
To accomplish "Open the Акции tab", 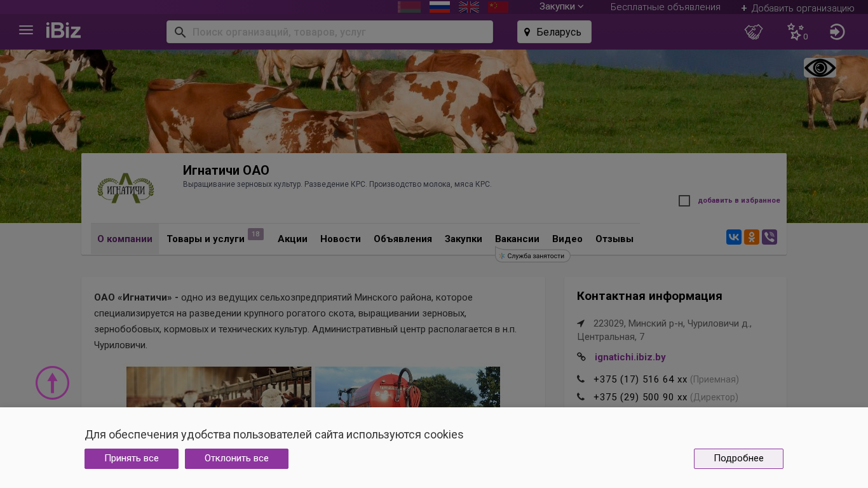I will click(x=292, y=239).
